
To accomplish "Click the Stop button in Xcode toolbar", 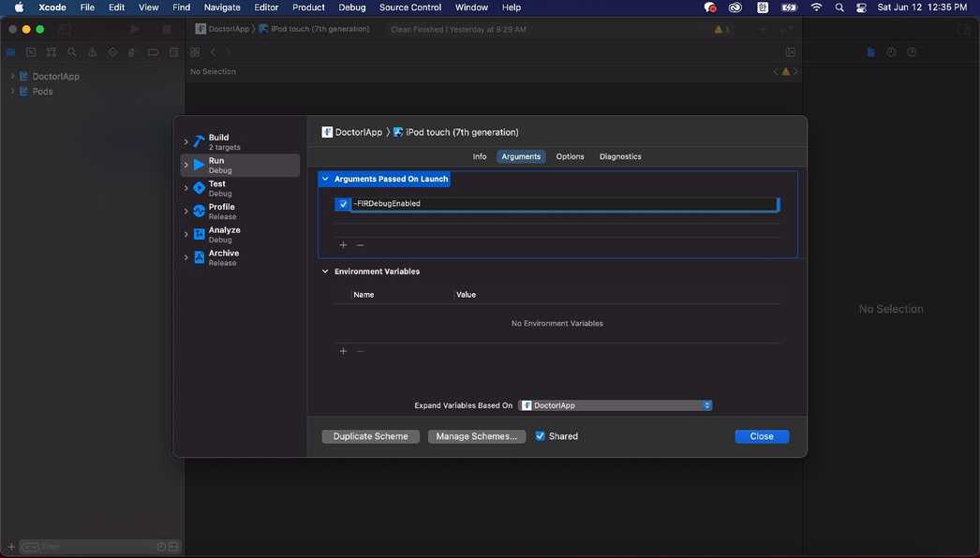I will coord(166,29).
